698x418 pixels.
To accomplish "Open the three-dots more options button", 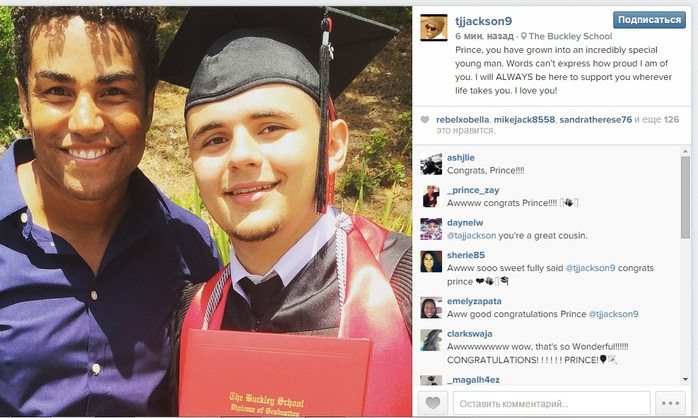I will (x=670, y=403).
